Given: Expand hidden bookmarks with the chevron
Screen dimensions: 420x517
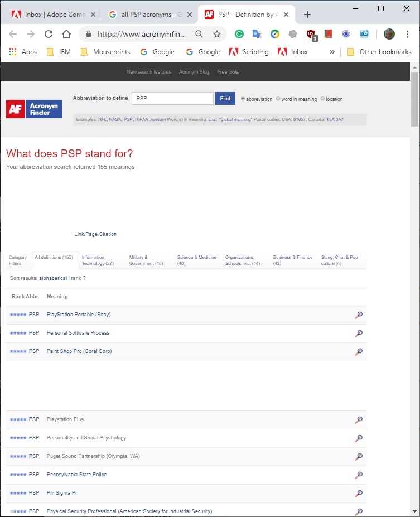Looking at the screenshot, I should click(x=332, y=52).
